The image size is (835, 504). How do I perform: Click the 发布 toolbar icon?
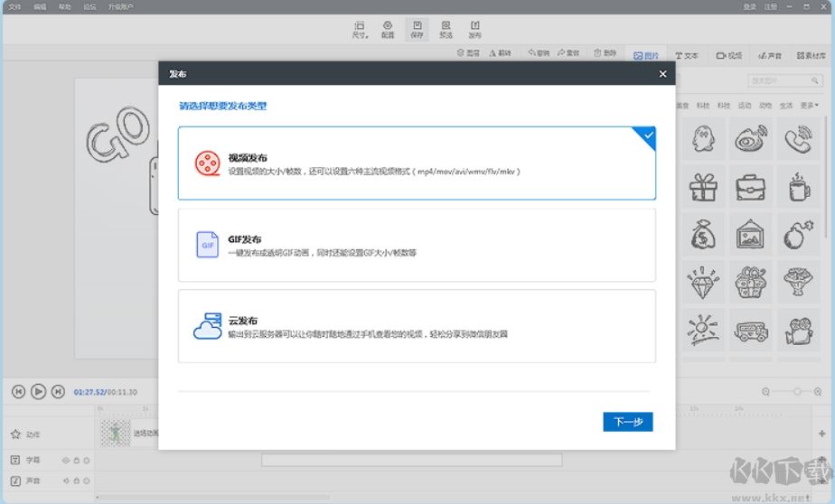(475, 30)
